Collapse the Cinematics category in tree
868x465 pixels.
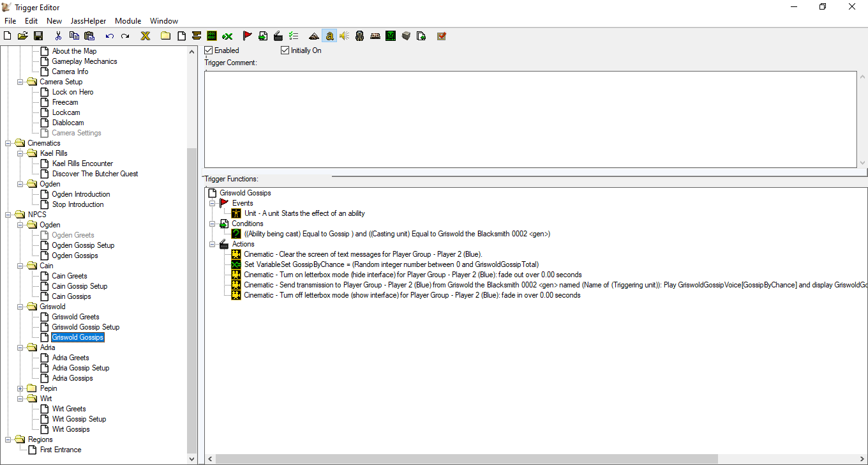pyautogui.click(x=8, y=143)
